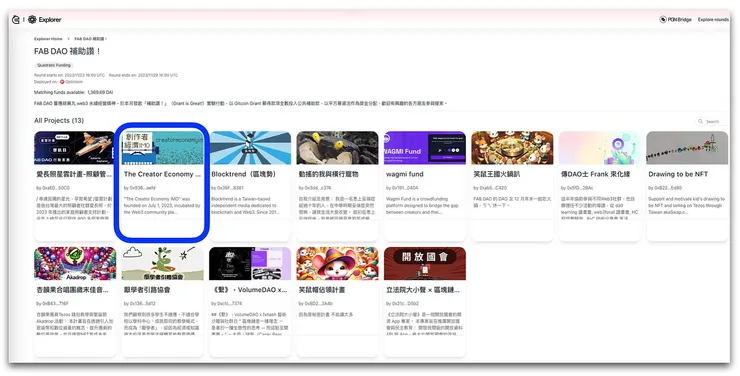Open the PGN Bridge link
The width and height of the screenshot is (740, 376).
675,20
